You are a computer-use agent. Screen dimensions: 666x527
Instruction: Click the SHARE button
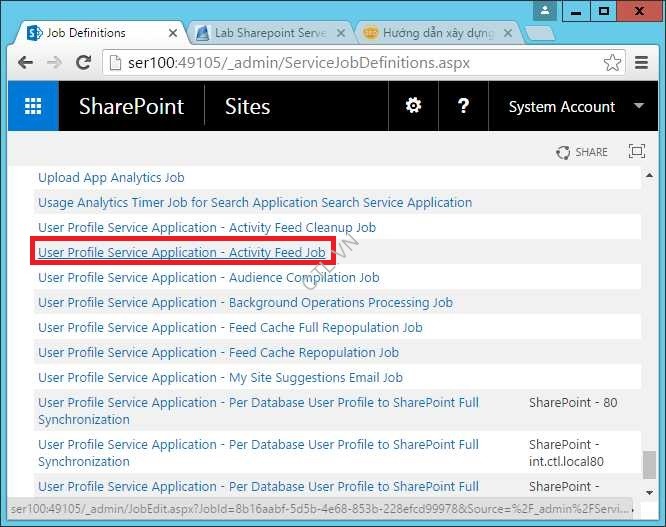coord(582,152)
